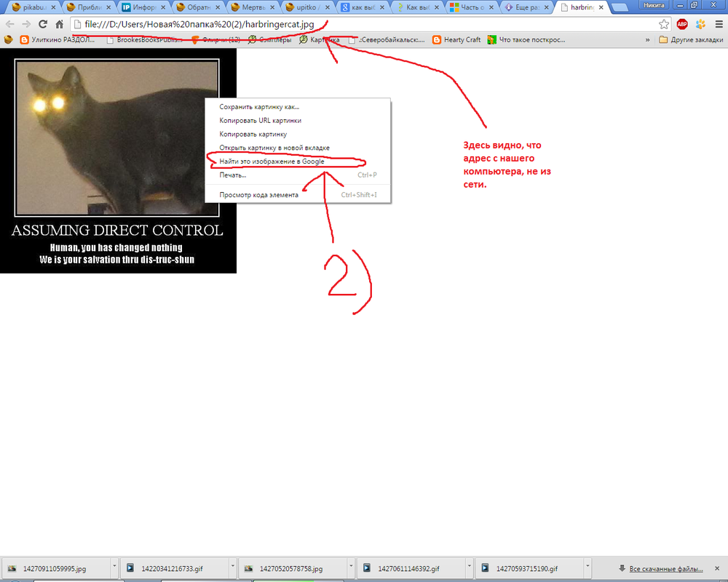Open the Другие закладки folder
Screen dimensions: 728x582
click(691, 40)
